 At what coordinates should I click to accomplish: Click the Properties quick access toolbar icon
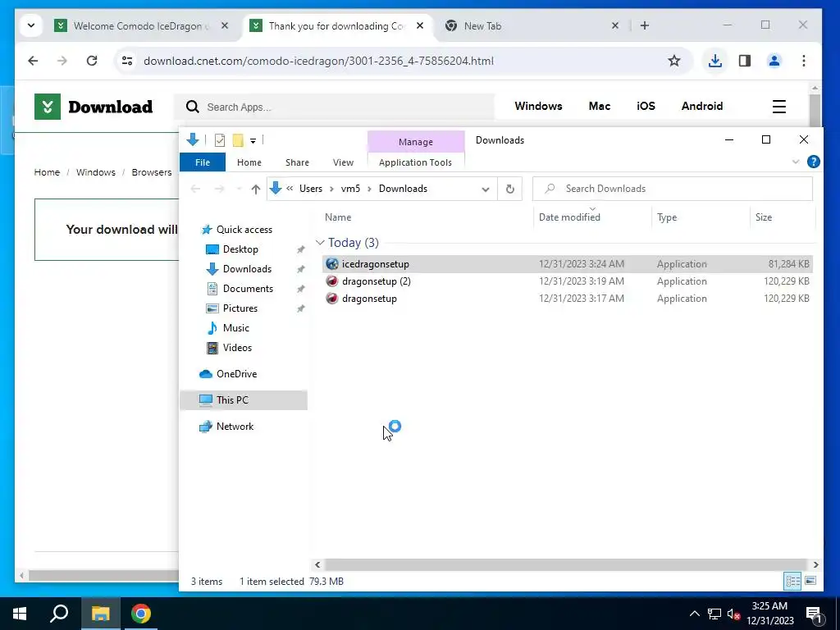tap(220, 140)
